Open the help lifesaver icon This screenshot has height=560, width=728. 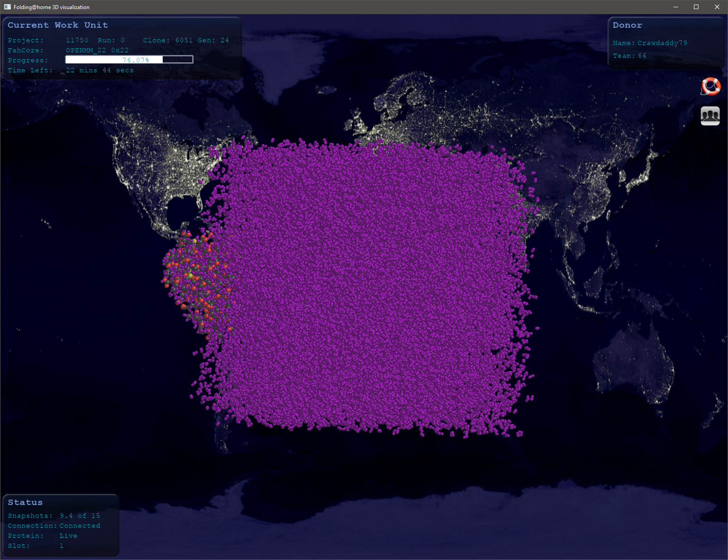(711, 86)
